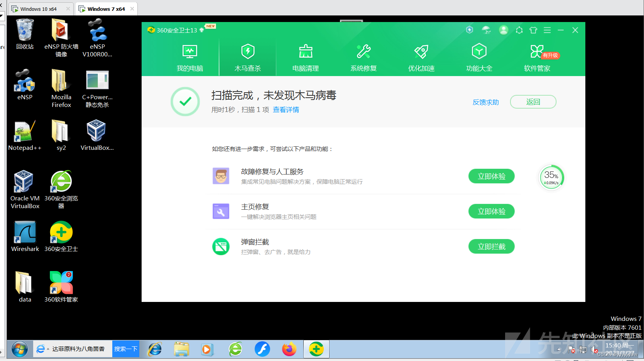The image size is (644, 361).
Task: Click the 360安全卫士 taskbar icon
Action: (316, 349)
